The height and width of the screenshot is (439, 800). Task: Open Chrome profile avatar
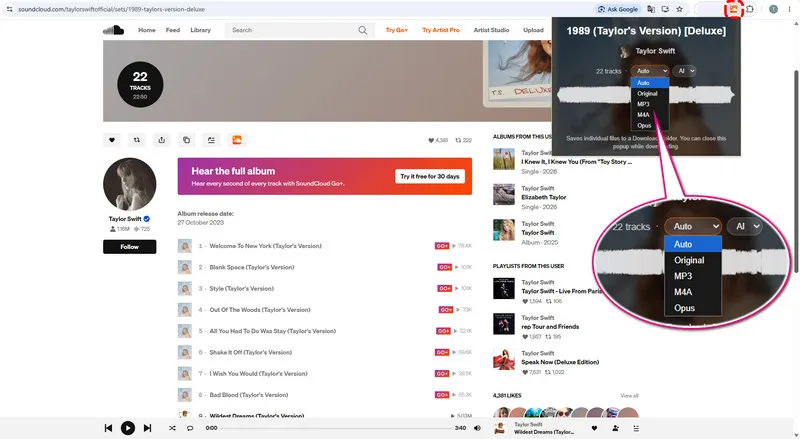tap(773, 9)
